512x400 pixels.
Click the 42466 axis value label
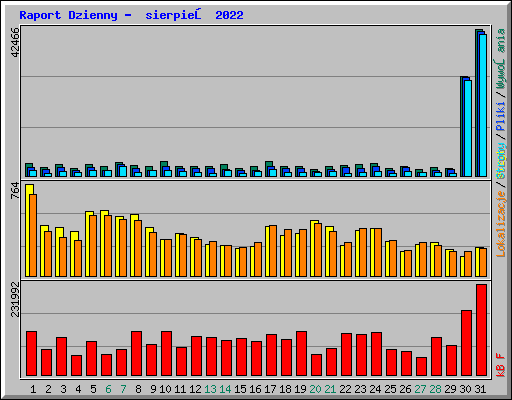pyautogui.click(x=15, y=42)
